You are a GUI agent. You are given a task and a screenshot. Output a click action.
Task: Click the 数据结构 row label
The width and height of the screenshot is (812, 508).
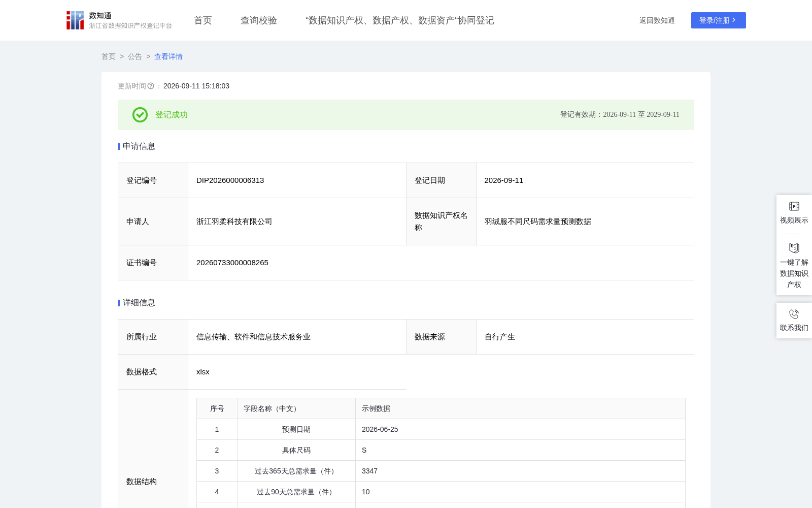[142, 482]
